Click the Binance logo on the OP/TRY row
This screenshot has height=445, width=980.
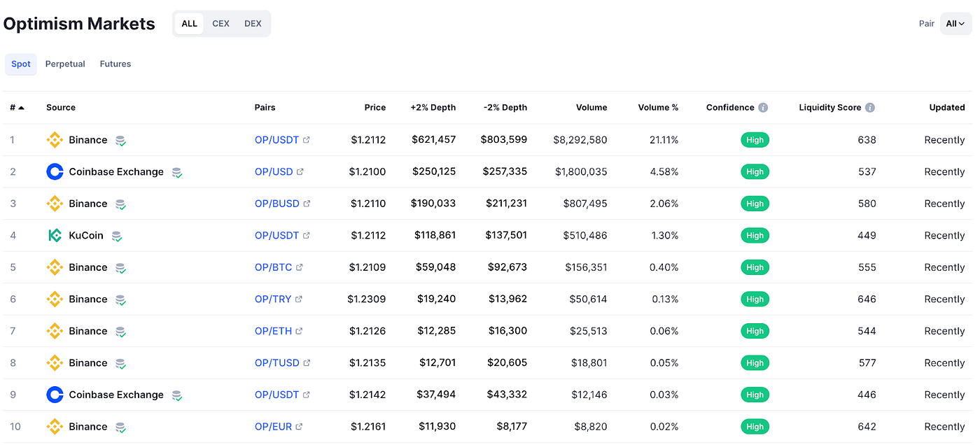point(55,299)
